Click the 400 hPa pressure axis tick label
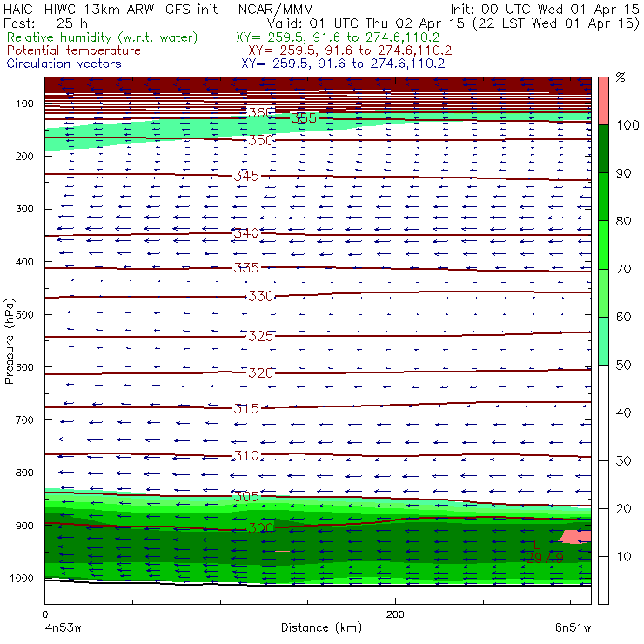Image resolution: width=644 pixels, height=644 pixels. pyautogui.click(x=24, y=262)
